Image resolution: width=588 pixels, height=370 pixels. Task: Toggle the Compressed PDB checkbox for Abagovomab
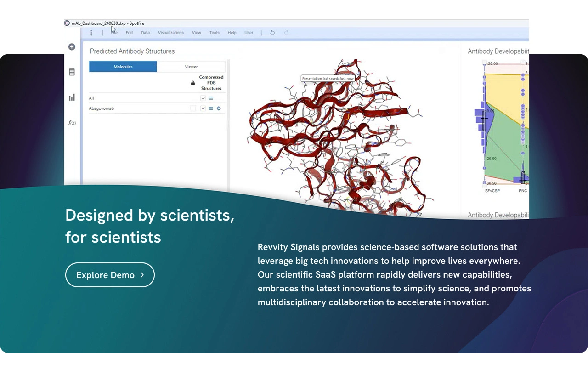203,108
